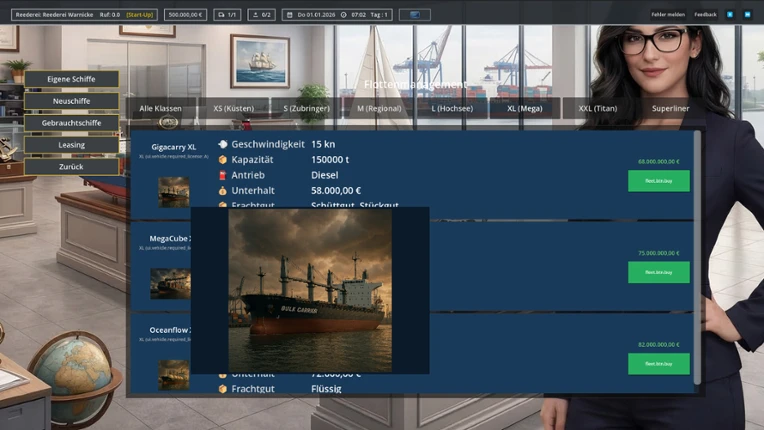Click the enlarged Bulk Carrier preview image
Viewport: 764px width, 430px height.
[x=310, y=291]
